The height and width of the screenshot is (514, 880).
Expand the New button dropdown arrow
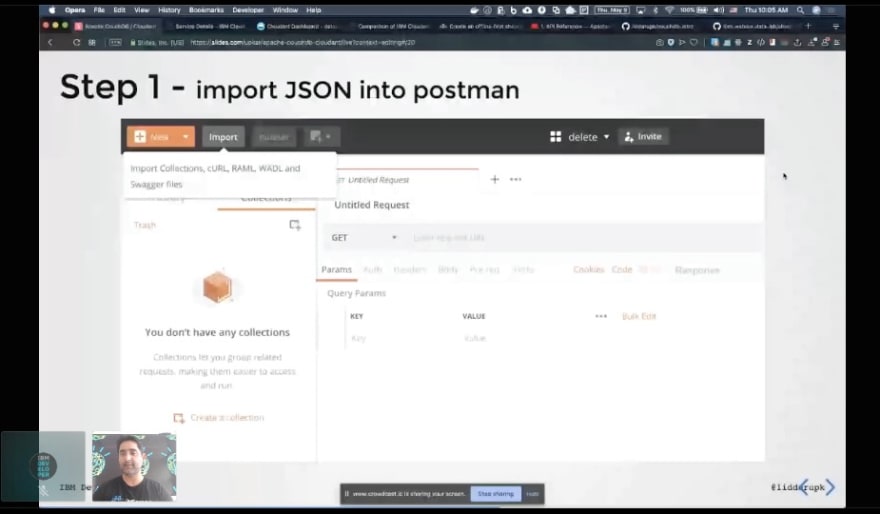pyautogui.click(x=186, y=136)
